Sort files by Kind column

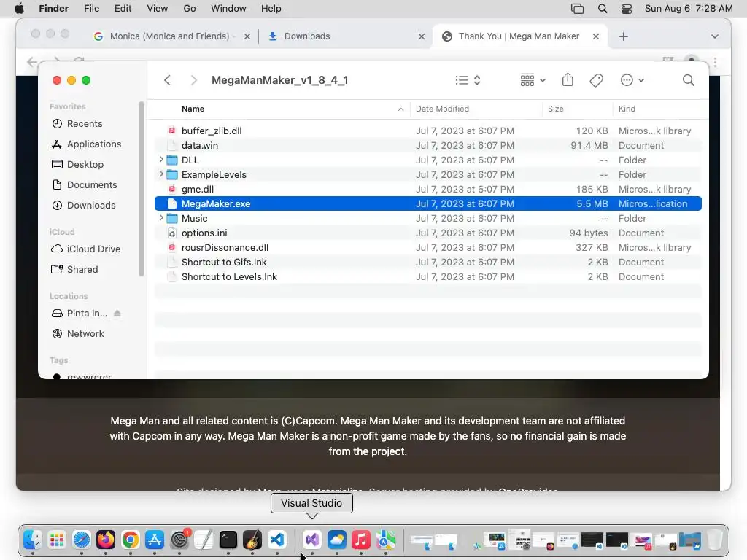click(x=627, y=109)
